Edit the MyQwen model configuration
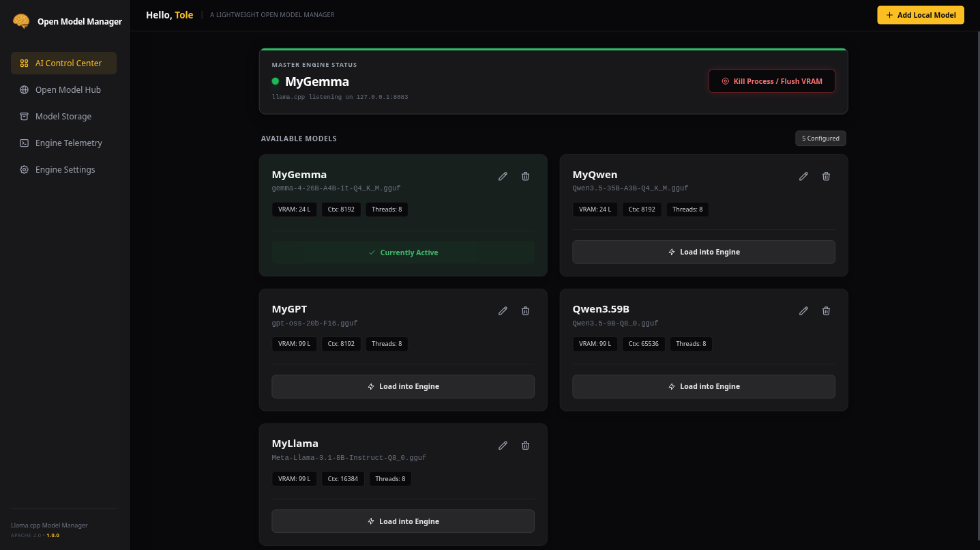This screenshot has height=550, width=980. pyautogui.click(x=803, y=176)
